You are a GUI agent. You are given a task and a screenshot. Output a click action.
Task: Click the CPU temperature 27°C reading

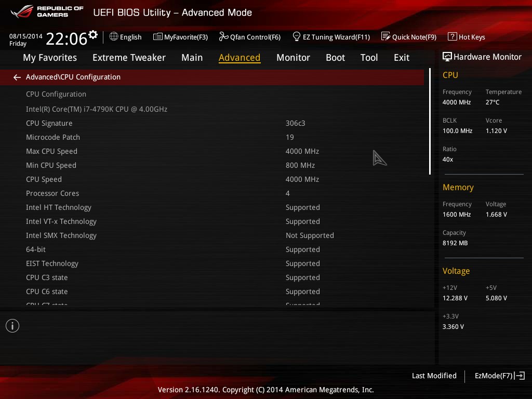coord(493,102)
